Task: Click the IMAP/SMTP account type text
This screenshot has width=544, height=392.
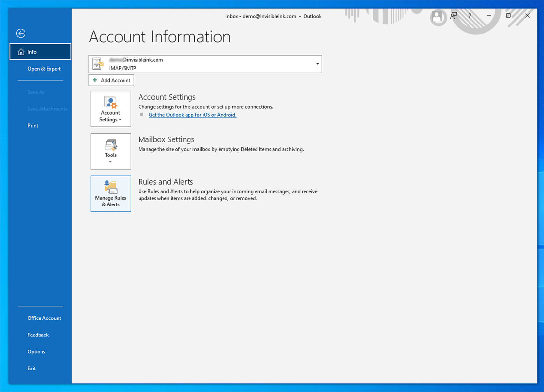Action: (x=123, y=68)
